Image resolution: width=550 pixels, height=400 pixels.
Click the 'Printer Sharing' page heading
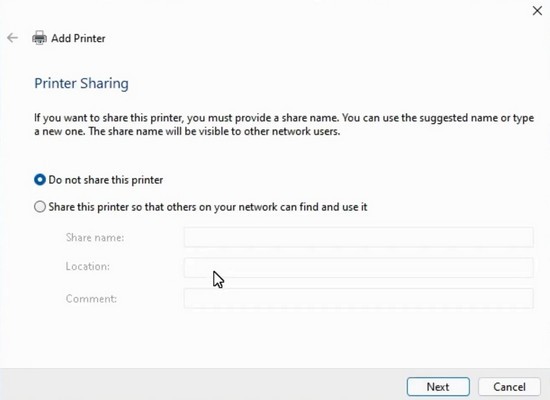(81, 84)
